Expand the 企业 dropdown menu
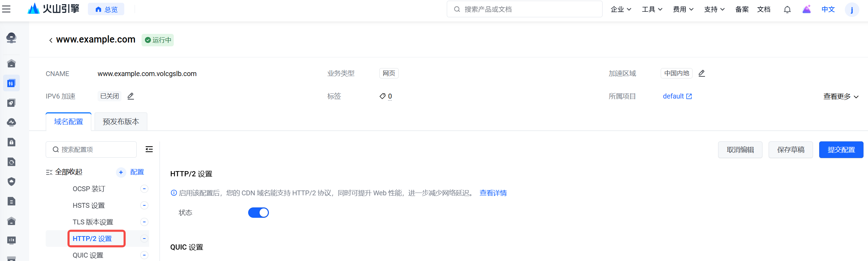Screen dimensions: 868x261 (x=621, y=9)
